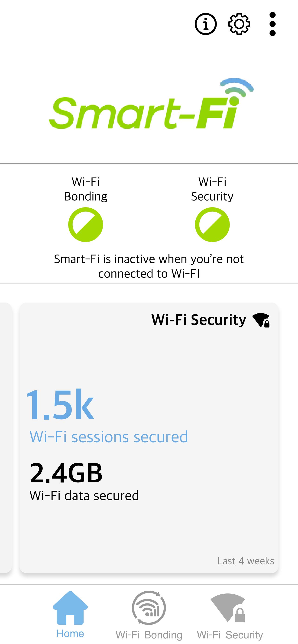Reveal the previous card on the left edge
This screenshot has height=644, width=298.
tap(6, 438)
